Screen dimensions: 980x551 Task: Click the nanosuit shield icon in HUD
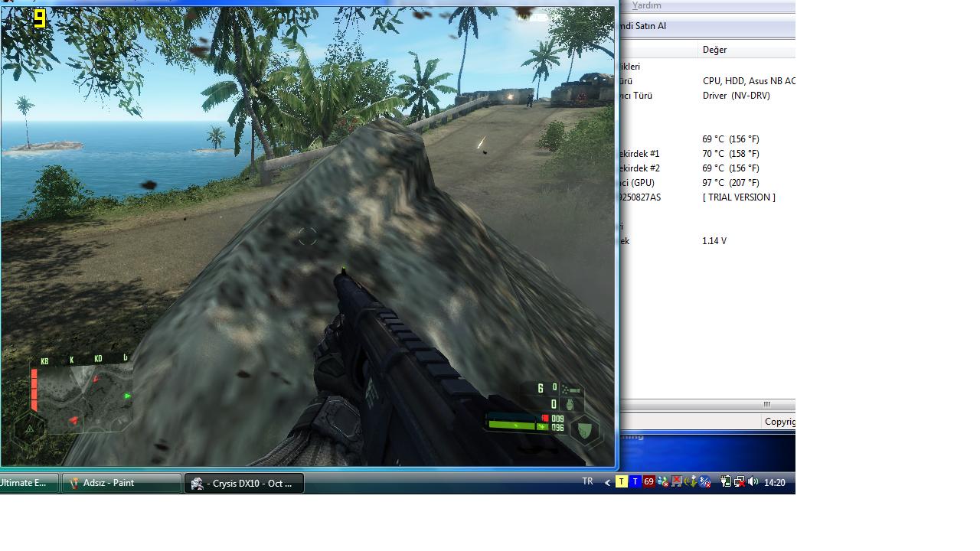pyautogui.click(x=585, y=430)
